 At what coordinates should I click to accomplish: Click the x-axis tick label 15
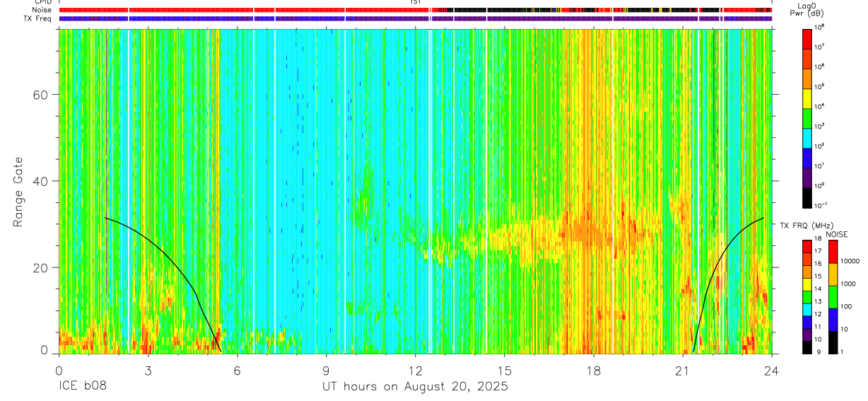(x=504, y=370)
